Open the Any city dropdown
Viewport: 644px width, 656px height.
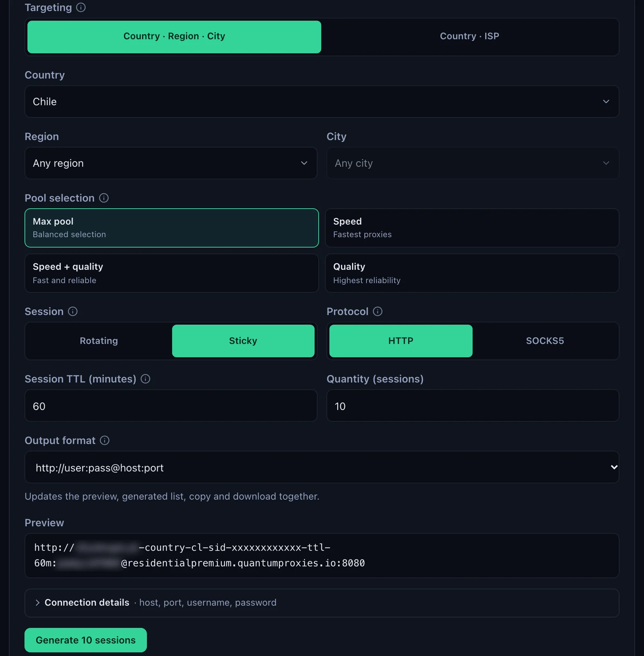473,163
